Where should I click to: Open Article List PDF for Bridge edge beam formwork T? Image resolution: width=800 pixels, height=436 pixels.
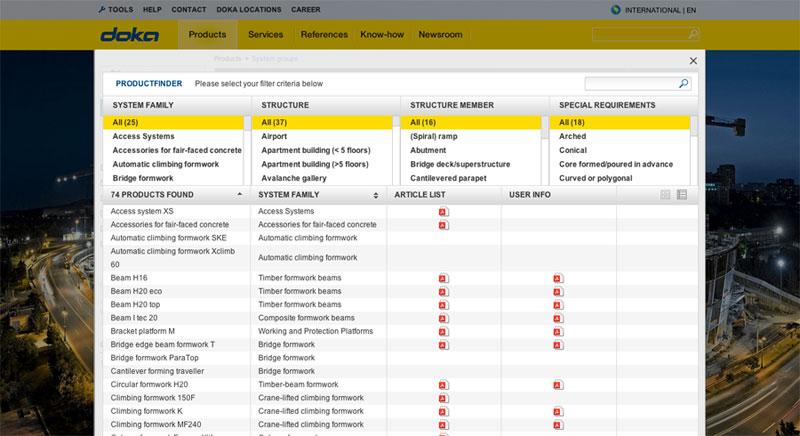click(443, 345)
